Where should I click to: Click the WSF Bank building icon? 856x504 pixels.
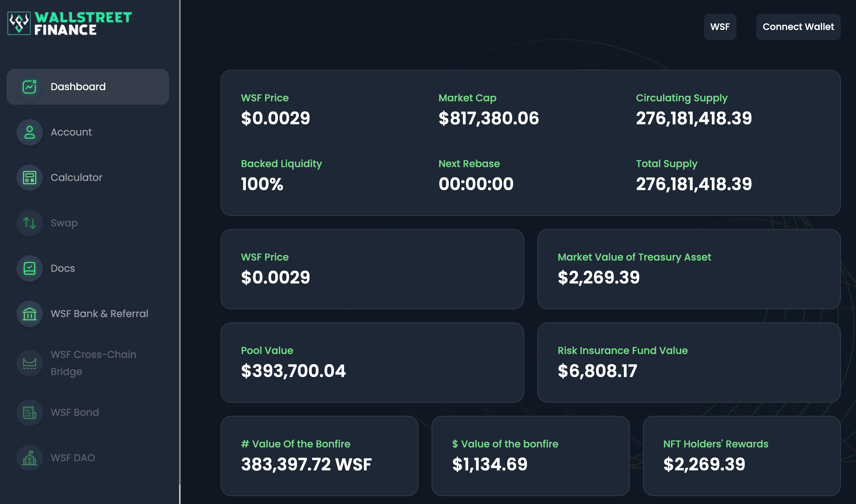[x=30, y=314]
